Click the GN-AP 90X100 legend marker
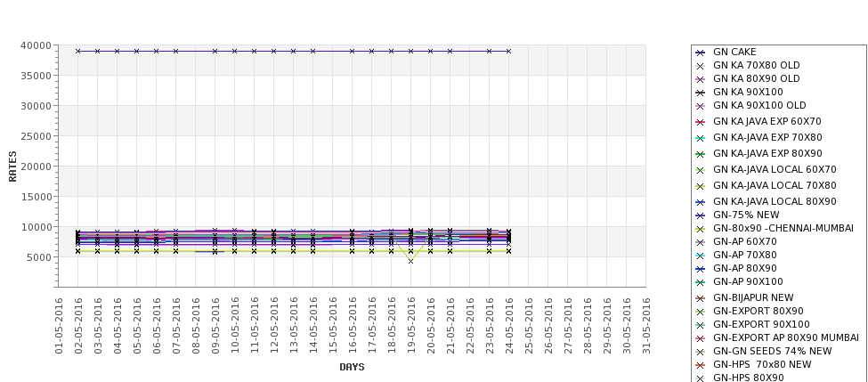Viewport: 868px width, 382px height. coord(701,282)
